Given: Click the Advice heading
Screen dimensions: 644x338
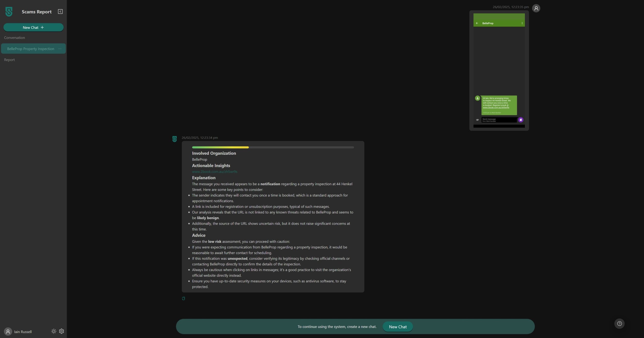Looking at the screenshot, I should pos(199,235).
